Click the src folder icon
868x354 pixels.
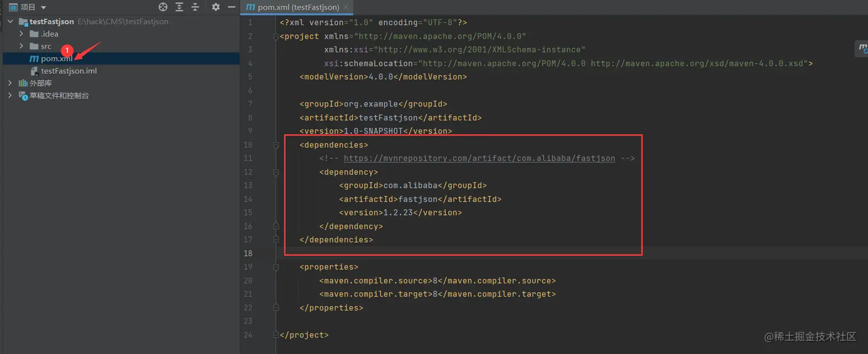click(34, 46)
